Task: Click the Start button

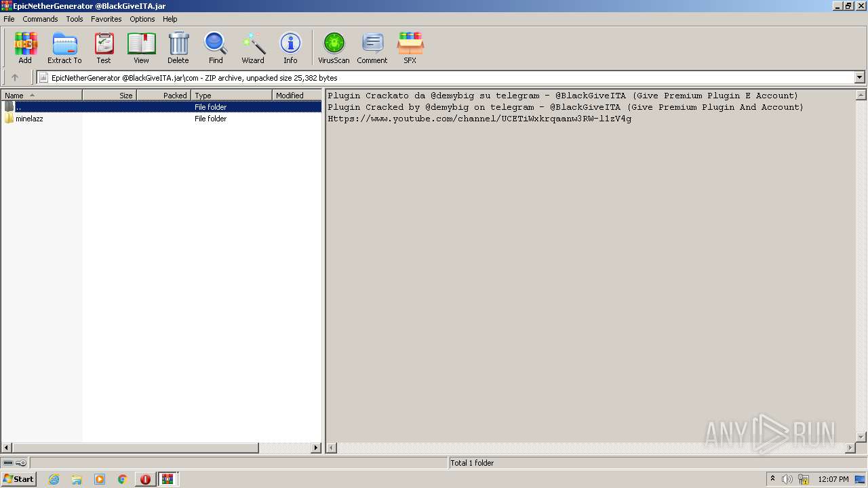Action: tap(18, 479)
